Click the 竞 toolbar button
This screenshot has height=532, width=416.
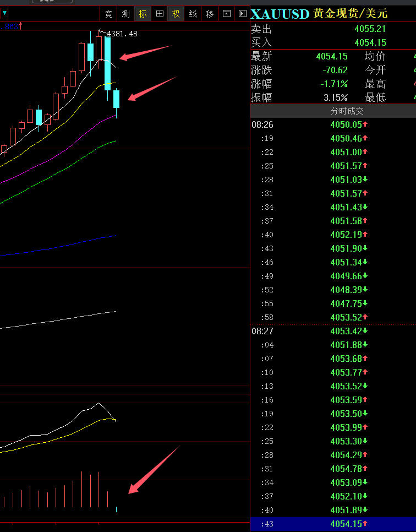[x=109, y=14]
